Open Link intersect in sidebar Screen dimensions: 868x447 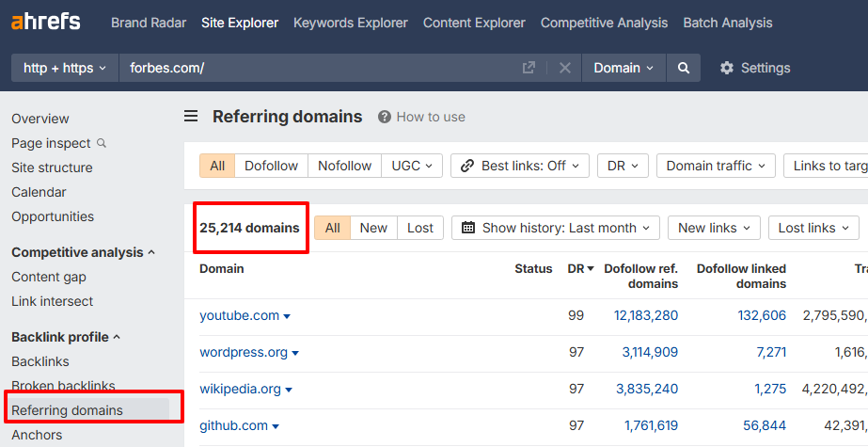pos(53,301)
